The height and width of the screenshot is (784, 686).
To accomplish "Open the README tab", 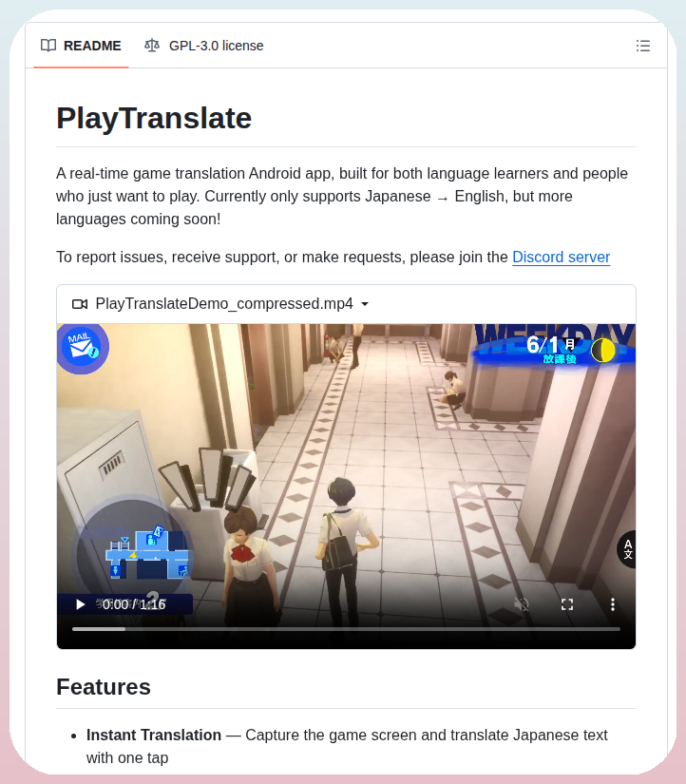I will click(x=81, y=46).
